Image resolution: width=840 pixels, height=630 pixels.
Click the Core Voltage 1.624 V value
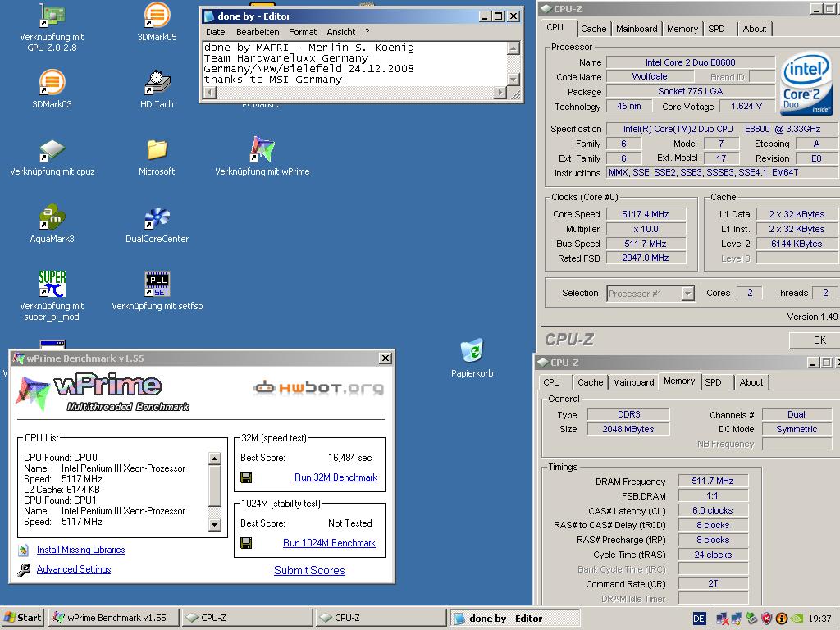(x=746, y=106)
